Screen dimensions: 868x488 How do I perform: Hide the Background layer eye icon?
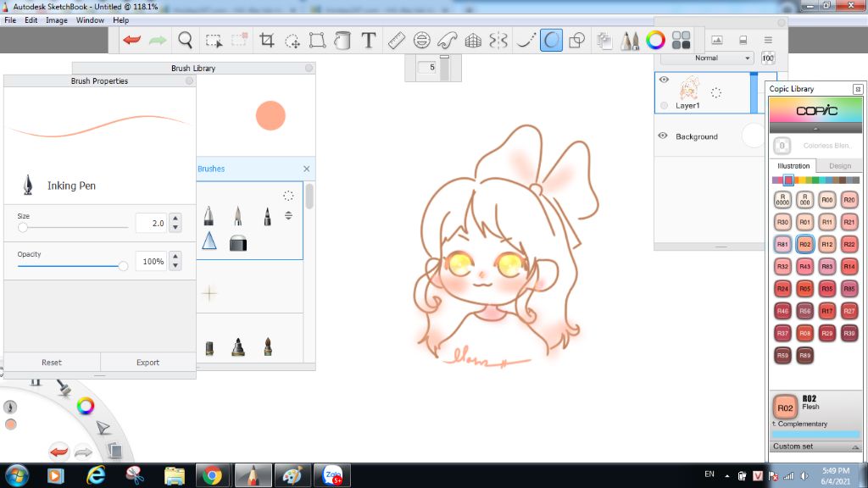pyautogui.click(x=663, y=136)
